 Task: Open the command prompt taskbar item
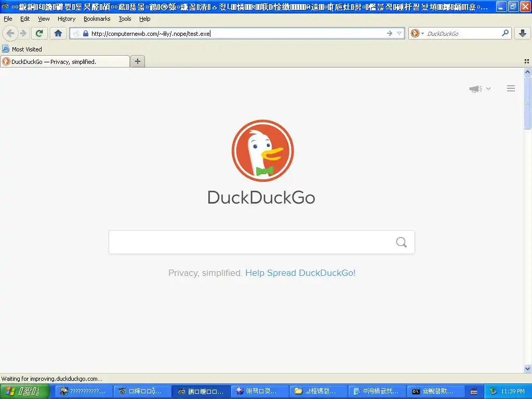(435, 392)
